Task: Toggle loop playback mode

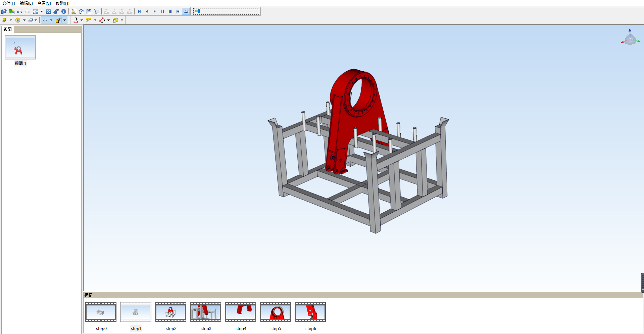Action: (x=186, y=11)
